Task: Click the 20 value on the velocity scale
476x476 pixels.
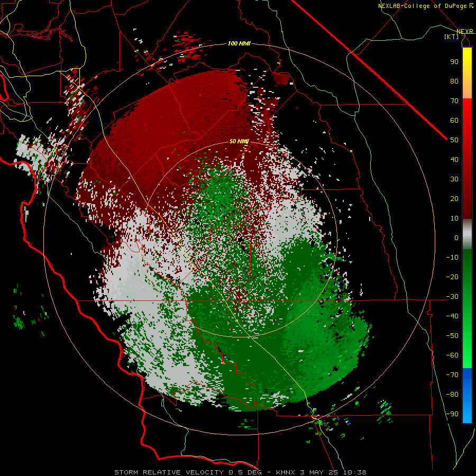Action: coord(454,198)
